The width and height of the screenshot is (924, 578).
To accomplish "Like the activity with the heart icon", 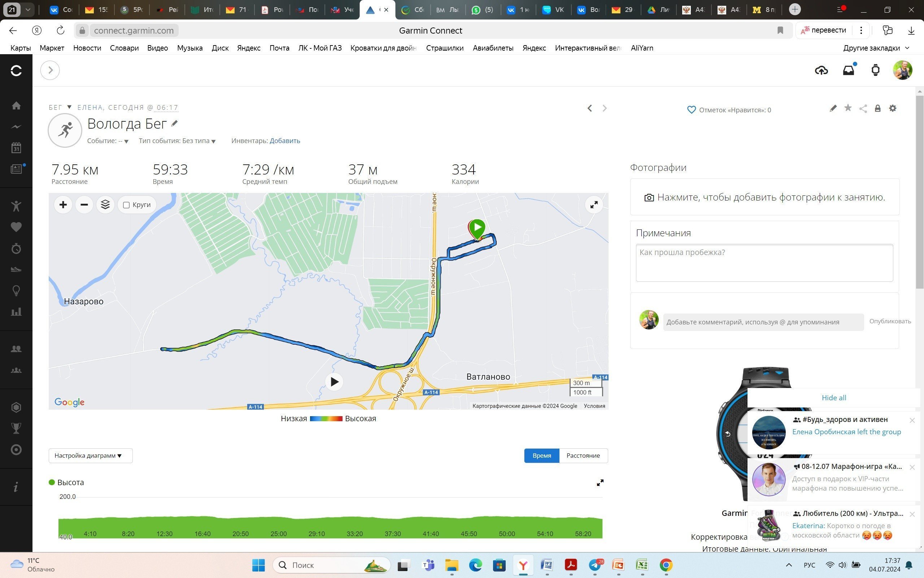I will click(691, 110).
